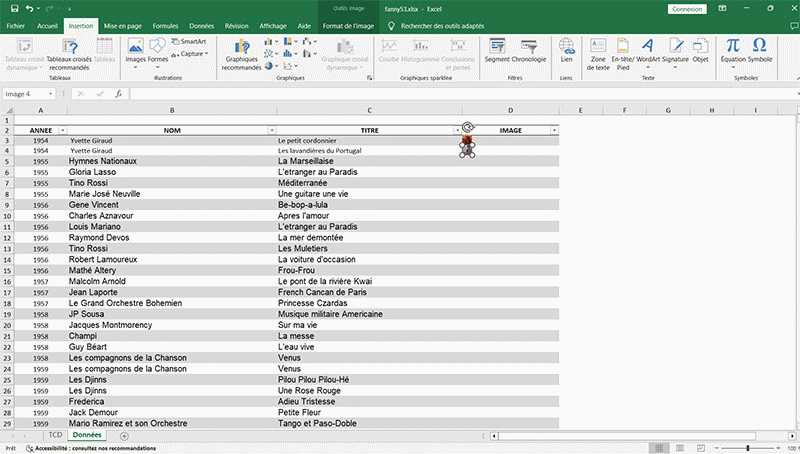Select row 17 header

click(7, 293)
